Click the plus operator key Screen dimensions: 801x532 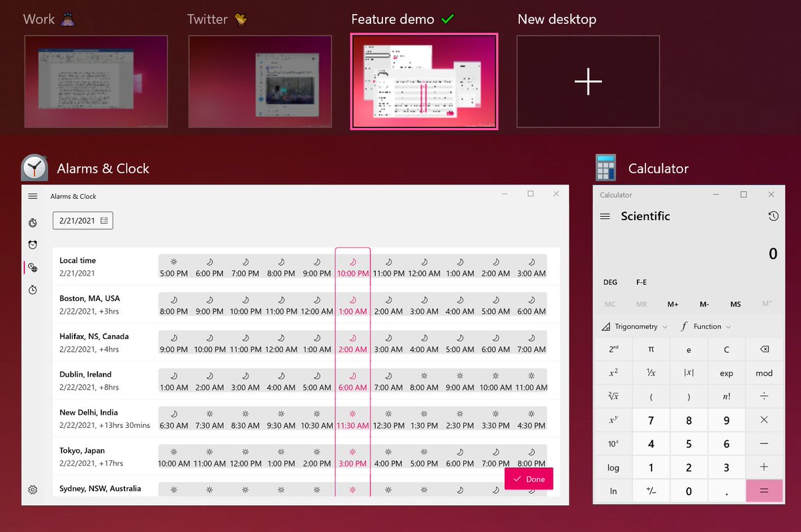[x=764, y=467]
